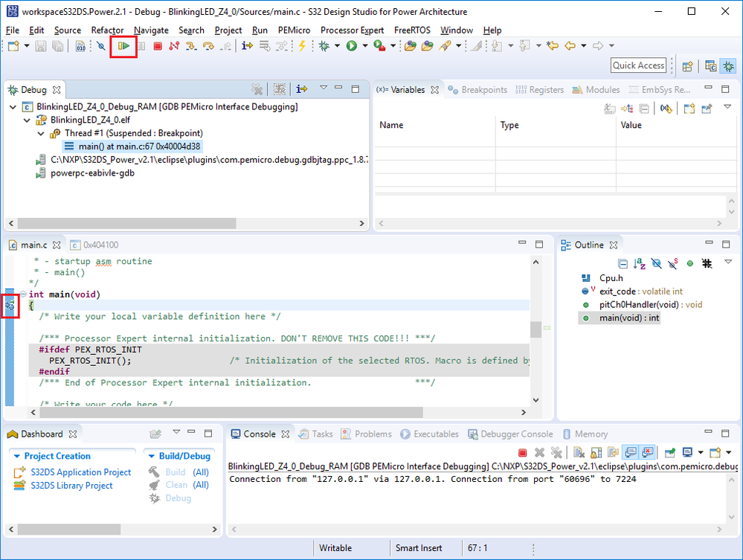Screen dimensions: 743x560
Task: Collapse the Project Creation section
Action: tap(17, 456)
